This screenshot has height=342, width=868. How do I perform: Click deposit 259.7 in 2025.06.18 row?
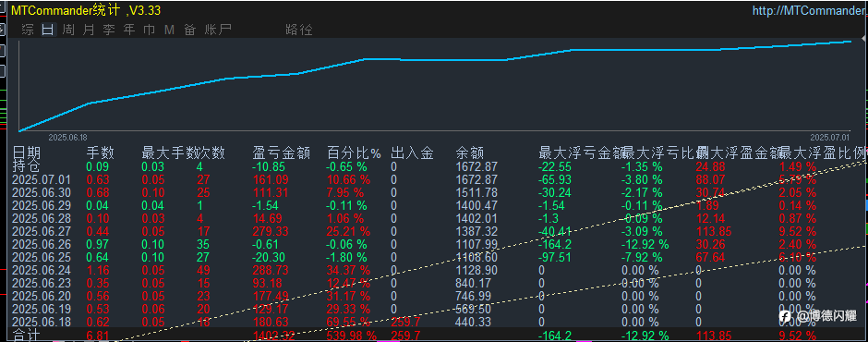[x=405, y=322]
